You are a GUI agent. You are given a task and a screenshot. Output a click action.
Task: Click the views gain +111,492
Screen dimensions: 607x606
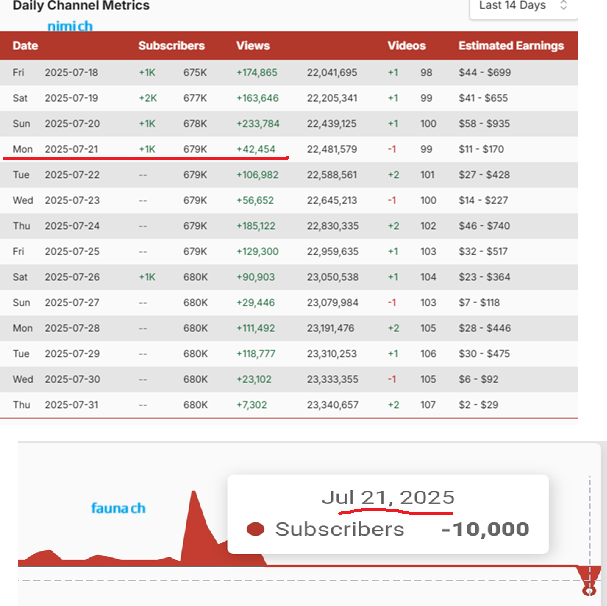[255, 328]
